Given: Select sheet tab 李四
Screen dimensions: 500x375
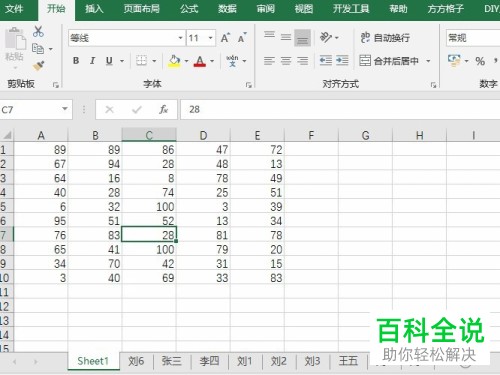Looking at the screenshot, I should pyautogui.click(x=209, y=361).
